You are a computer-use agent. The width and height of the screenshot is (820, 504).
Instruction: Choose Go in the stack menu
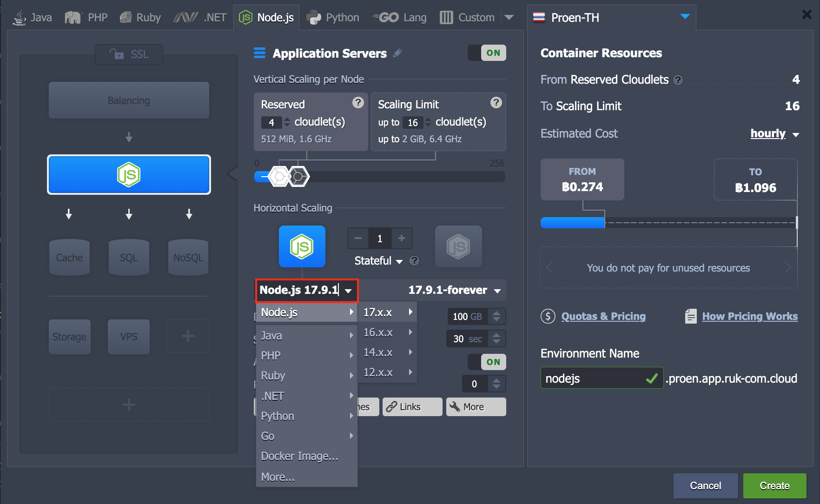307,436
